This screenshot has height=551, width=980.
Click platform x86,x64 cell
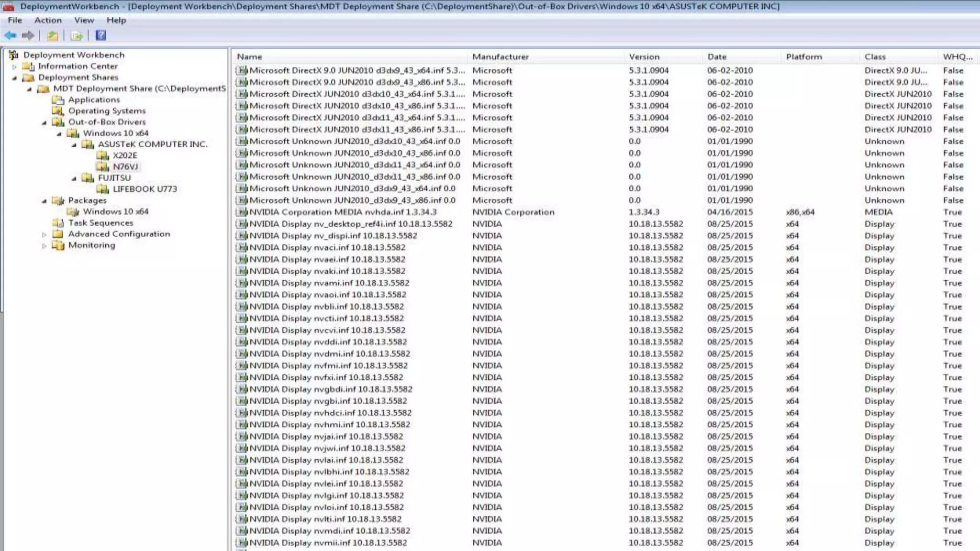(x=800, y=212)
